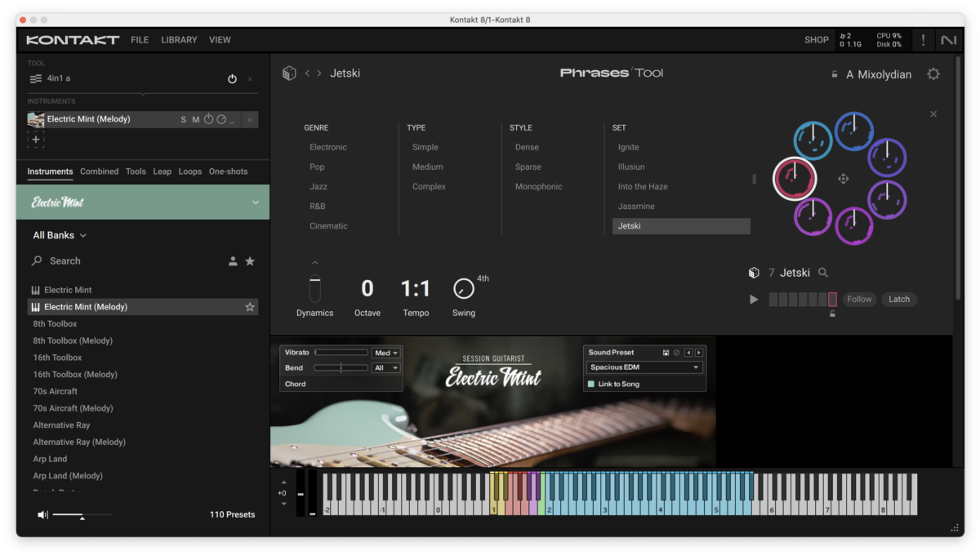This screenshot has width=980, height=556.
Task: Select the Electronic genre filter
Action: (x=328, y=148)
